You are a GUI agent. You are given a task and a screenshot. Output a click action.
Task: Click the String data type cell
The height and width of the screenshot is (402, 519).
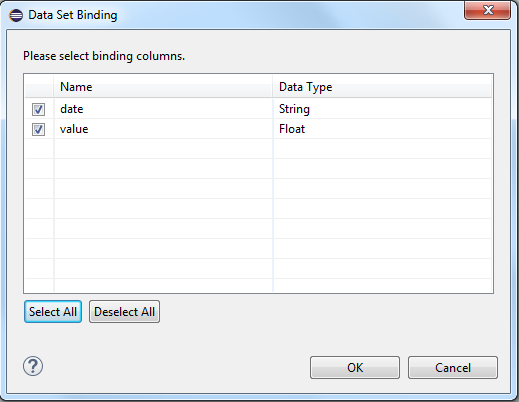382,109
